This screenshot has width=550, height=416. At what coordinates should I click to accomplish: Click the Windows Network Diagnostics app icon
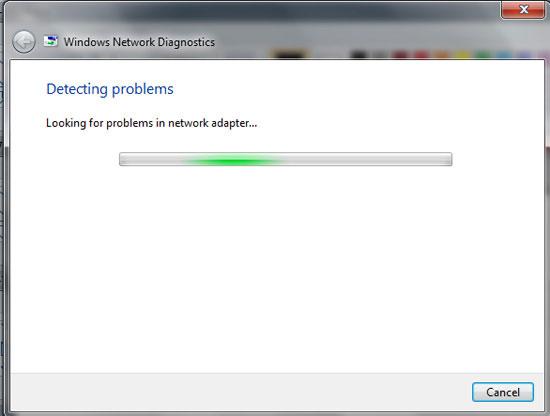tap(51, 41)
